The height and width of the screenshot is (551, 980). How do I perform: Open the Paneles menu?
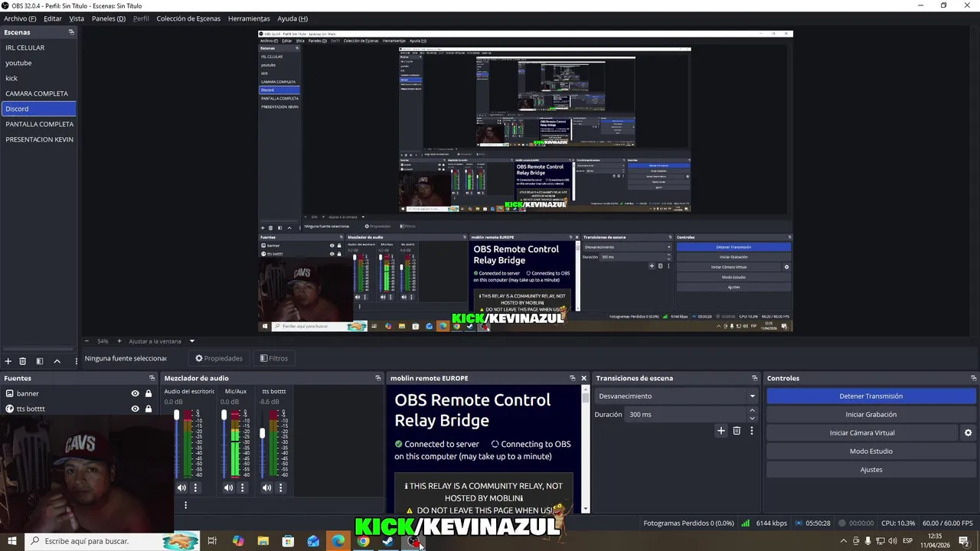pyautogui.click(x=109, y=18)
